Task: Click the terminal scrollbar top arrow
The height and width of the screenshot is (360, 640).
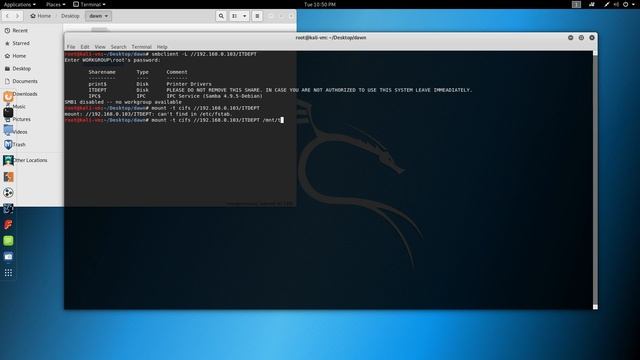Action: pyautogui.click(x=595, y=53)
